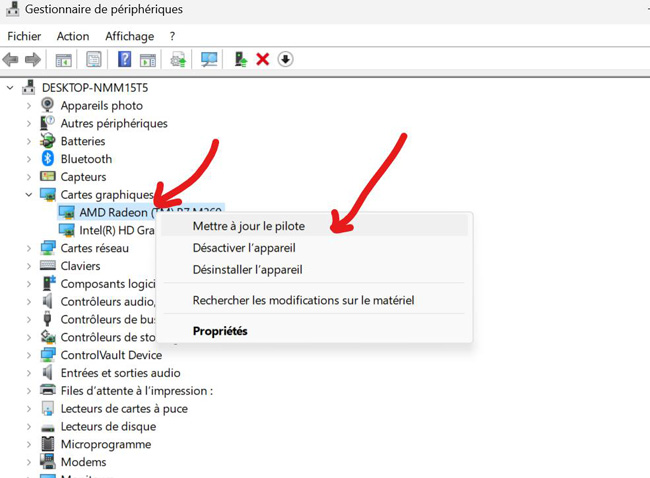Open Propriétés from the context menu
650x478 pixels.
pos(220,331)
